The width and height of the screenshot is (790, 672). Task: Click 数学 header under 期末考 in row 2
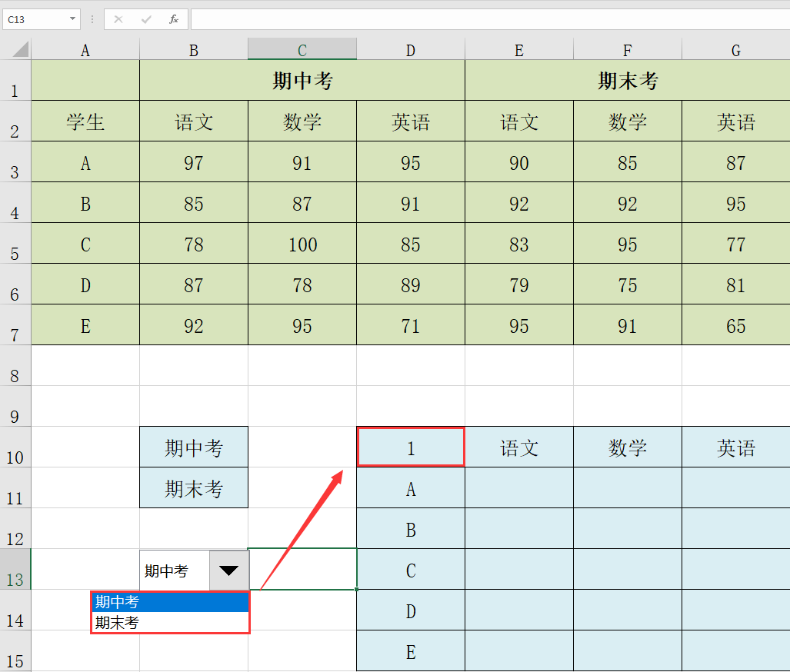627,121
